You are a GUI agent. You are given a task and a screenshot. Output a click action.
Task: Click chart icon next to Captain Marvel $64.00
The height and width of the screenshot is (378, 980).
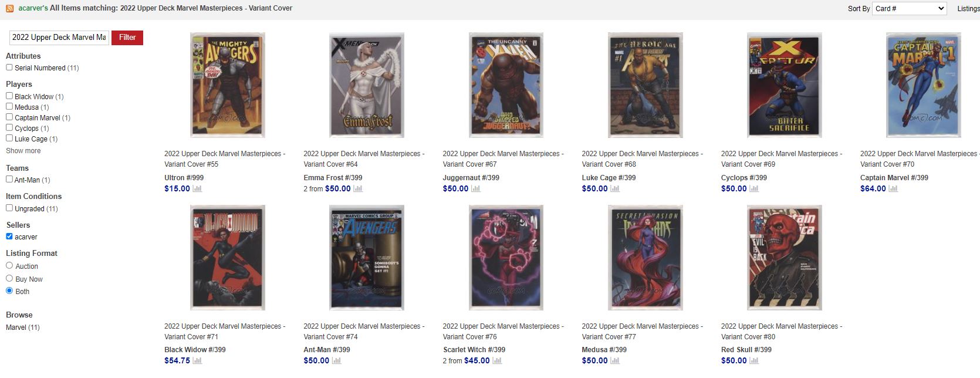[x=893, y=188]
